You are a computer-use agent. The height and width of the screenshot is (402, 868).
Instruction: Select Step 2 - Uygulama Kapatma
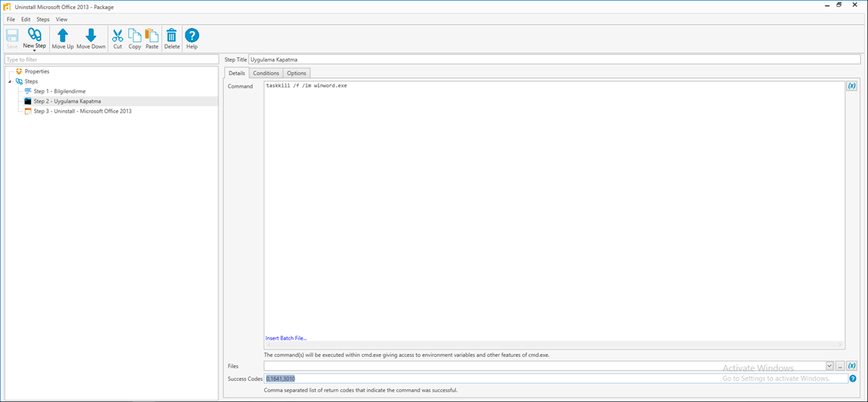[x=68, y=101]
